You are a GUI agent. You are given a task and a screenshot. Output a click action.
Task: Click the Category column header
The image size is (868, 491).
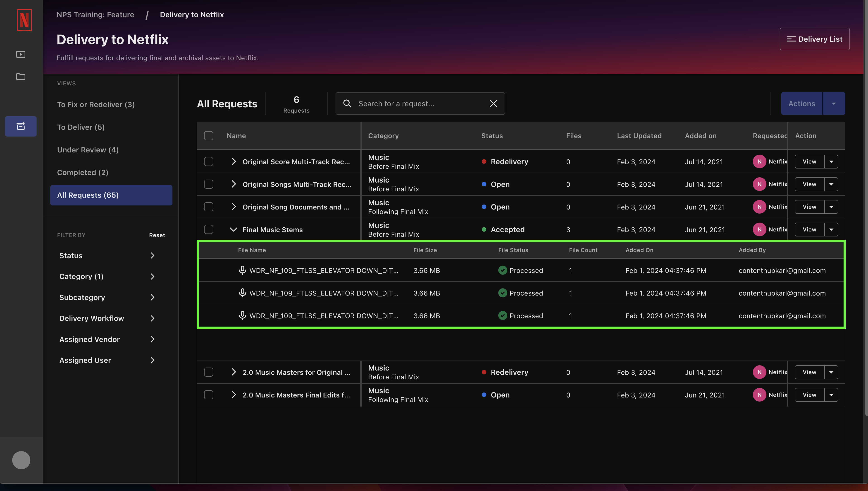coord(383,136)
